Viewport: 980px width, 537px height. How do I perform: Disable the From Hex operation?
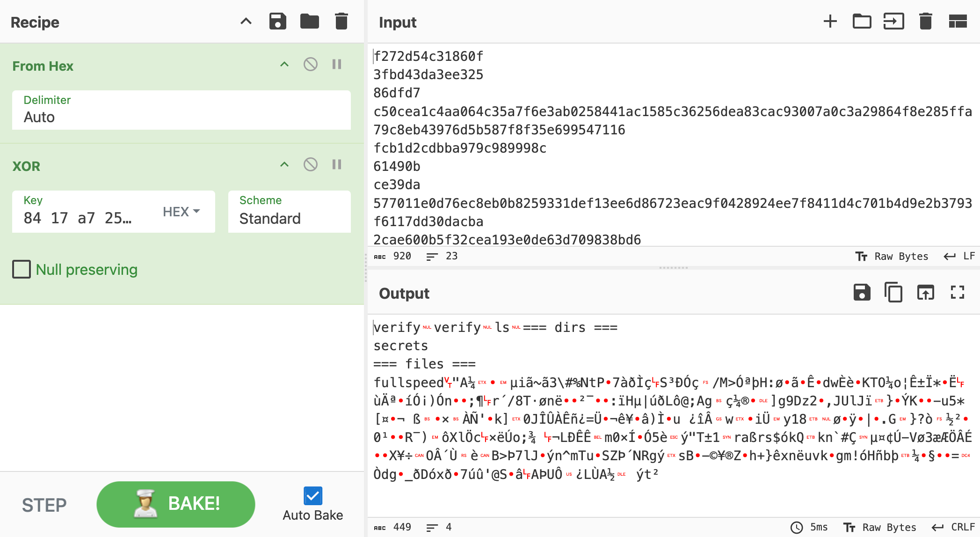(x=311, y=64)
